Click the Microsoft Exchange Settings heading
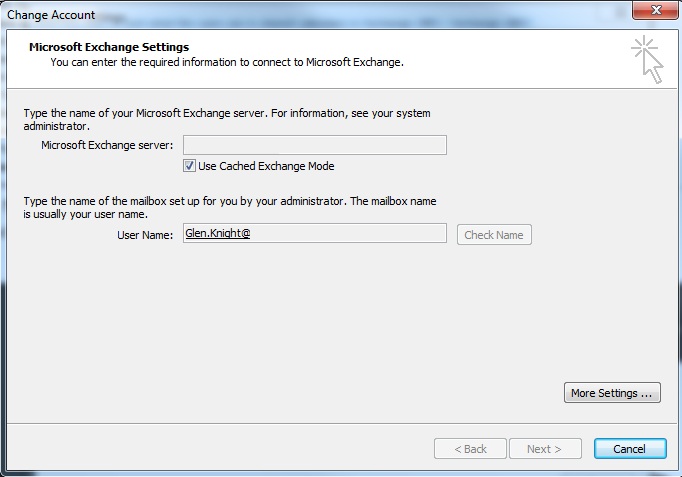Screen dimensions: 682x477 click(109, 47)
